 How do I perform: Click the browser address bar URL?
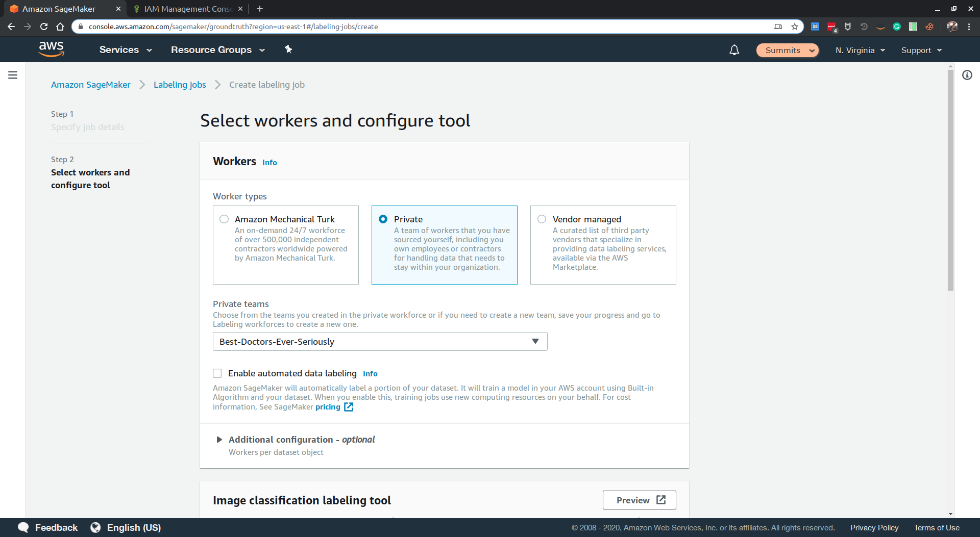[x=233, y=27]
